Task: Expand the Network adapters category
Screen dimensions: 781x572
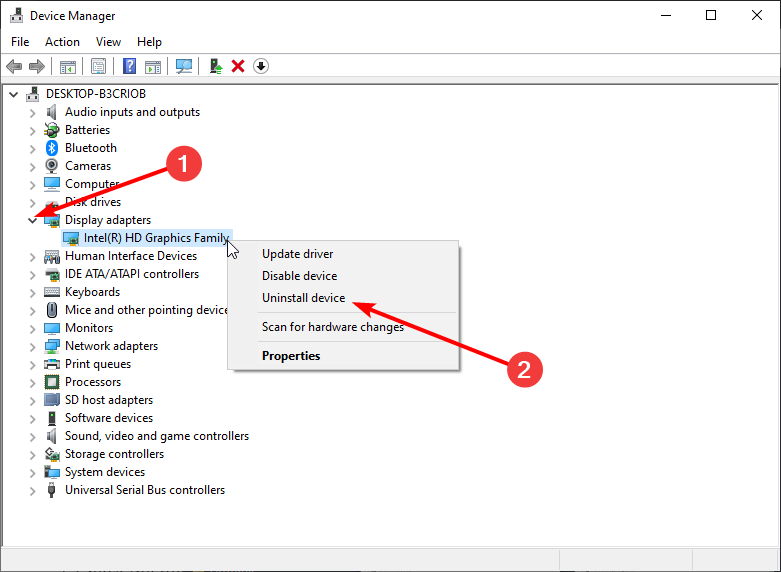Action: [33, 346]
